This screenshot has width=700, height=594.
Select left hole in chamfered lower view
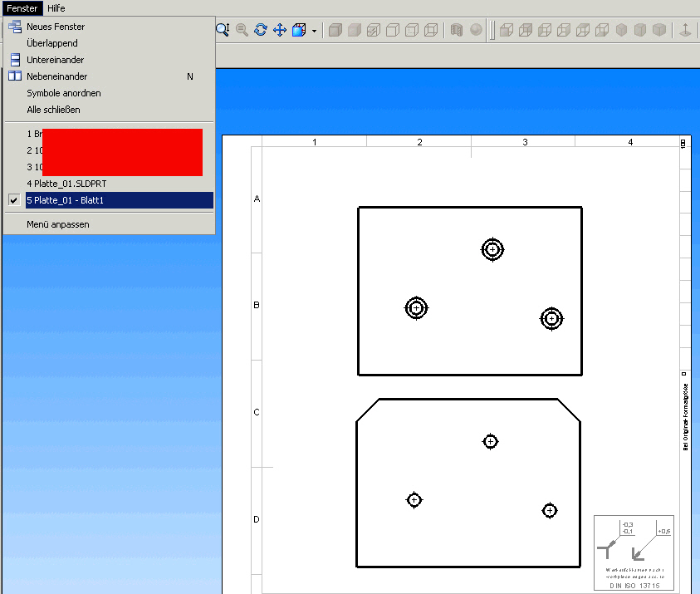tap(414, 500)
